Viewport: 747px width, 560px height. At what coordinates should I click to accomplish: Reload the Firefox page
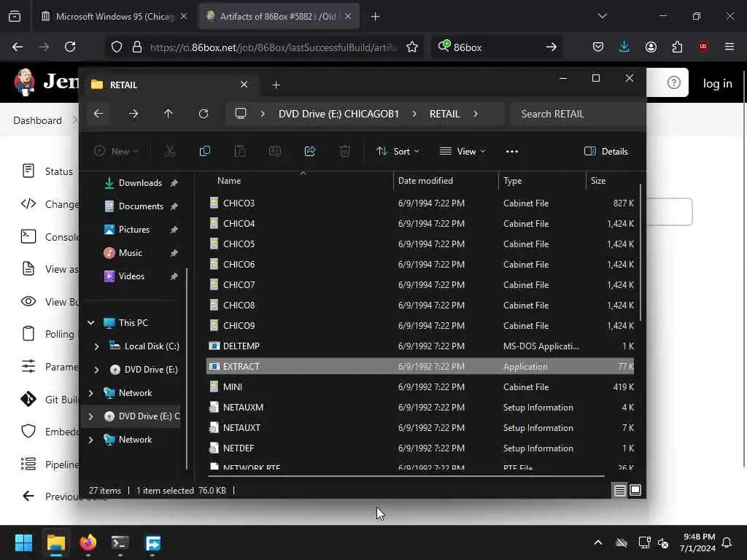coord(70,47)
